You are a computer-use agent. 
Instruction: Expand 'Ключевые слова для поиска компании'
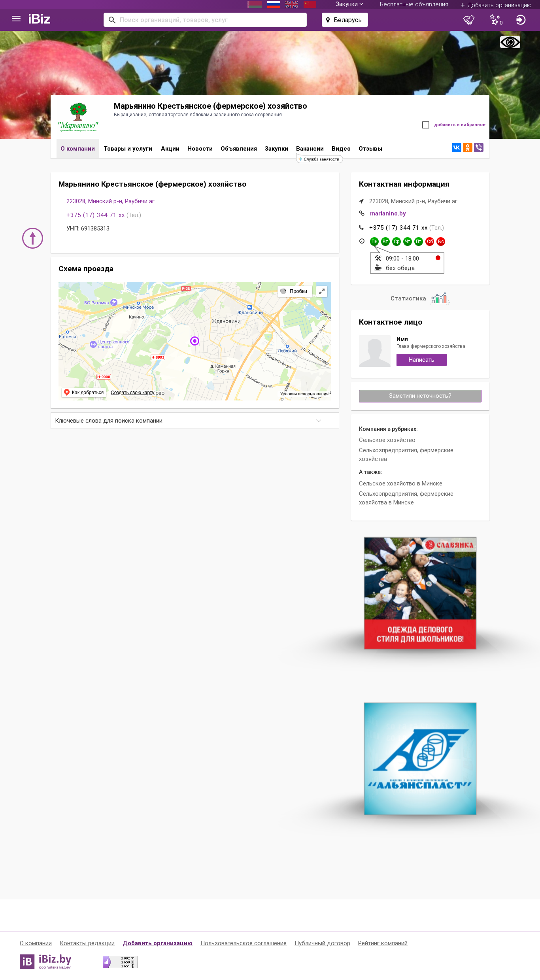[195, 421]
